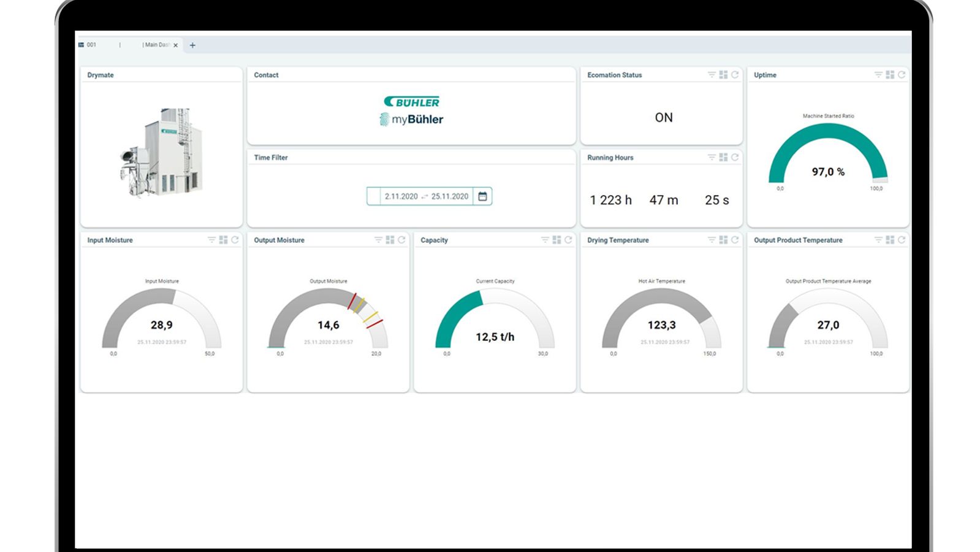This screenshot has height=552, width=980.
Task: Click the myBühler logo link
Action: 411,119
